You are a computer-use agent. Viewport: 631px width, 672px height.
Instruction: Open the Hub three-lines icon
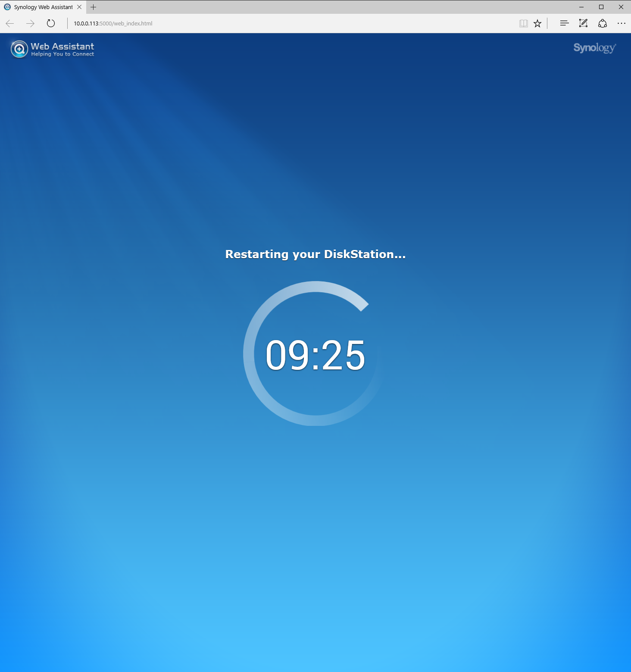564,23
